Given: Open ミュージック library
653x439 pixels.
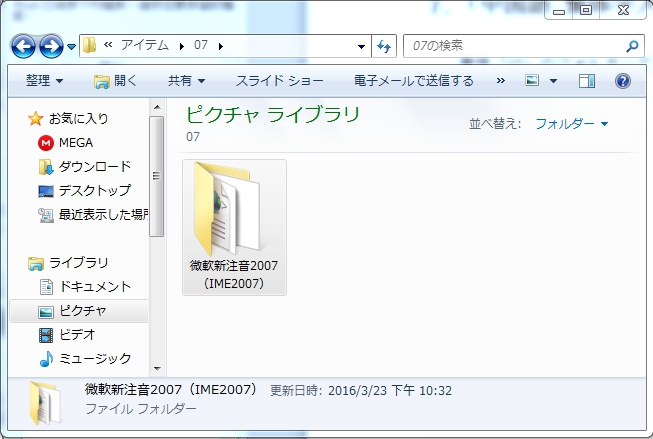Looking at the screenshot, I should pos(95,359).
